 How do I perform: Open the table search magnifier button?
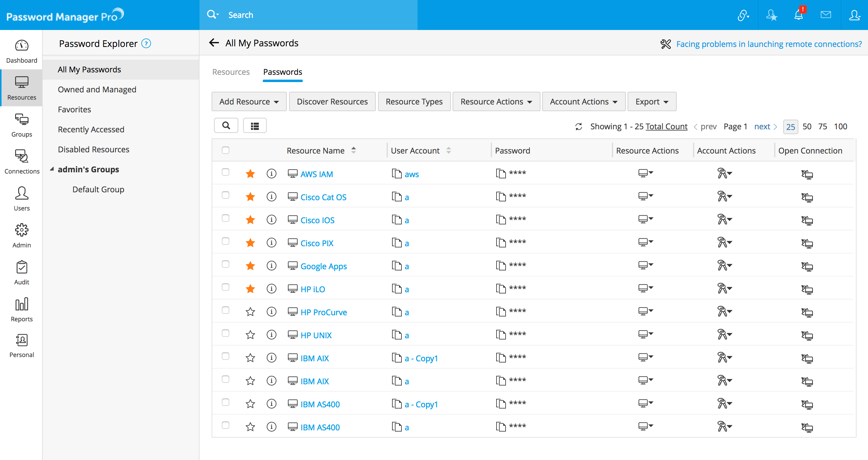(226, 126)
